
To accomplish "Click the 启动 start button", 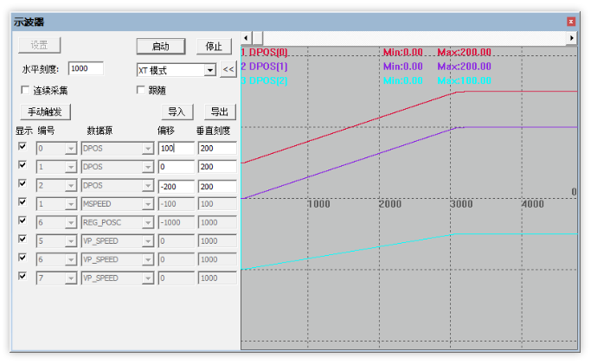I will (161, 47).
